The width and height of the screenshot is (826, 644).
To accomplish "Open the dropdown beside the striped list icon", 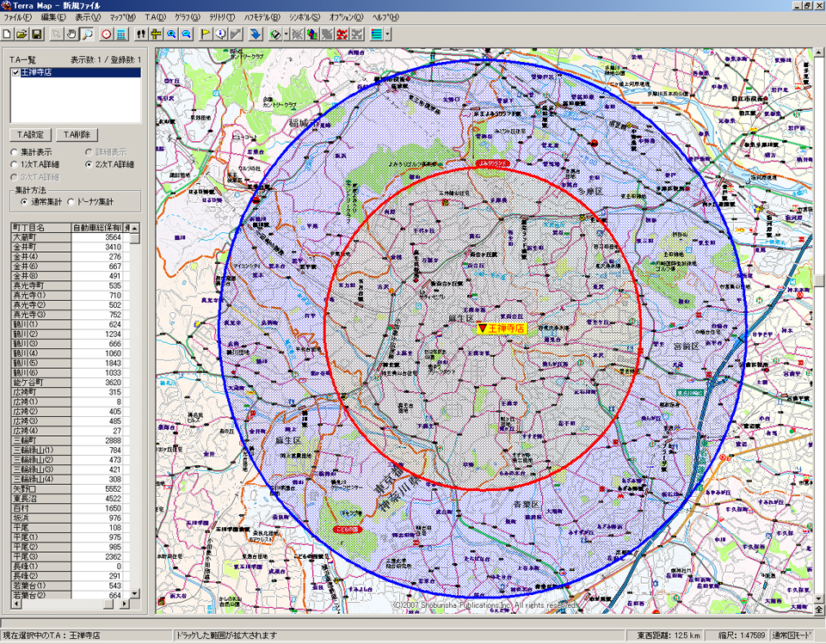I will (388, 34).
